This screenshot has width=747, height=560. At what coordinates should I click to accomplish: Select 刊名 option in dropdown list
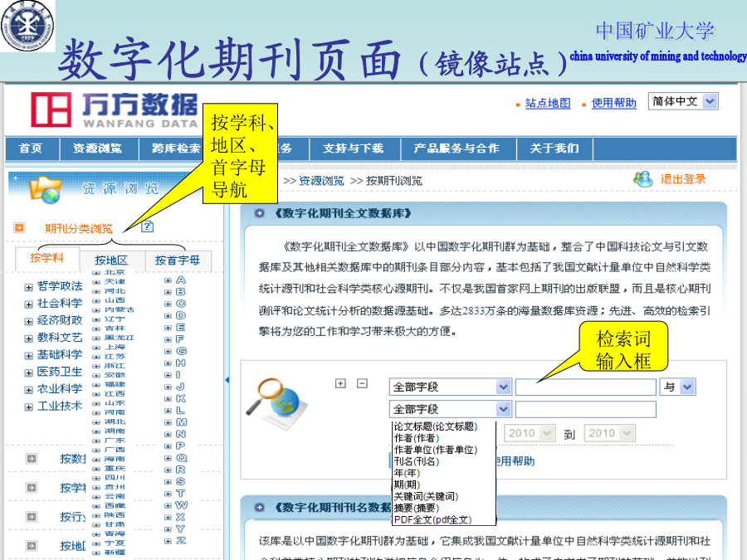417,461
